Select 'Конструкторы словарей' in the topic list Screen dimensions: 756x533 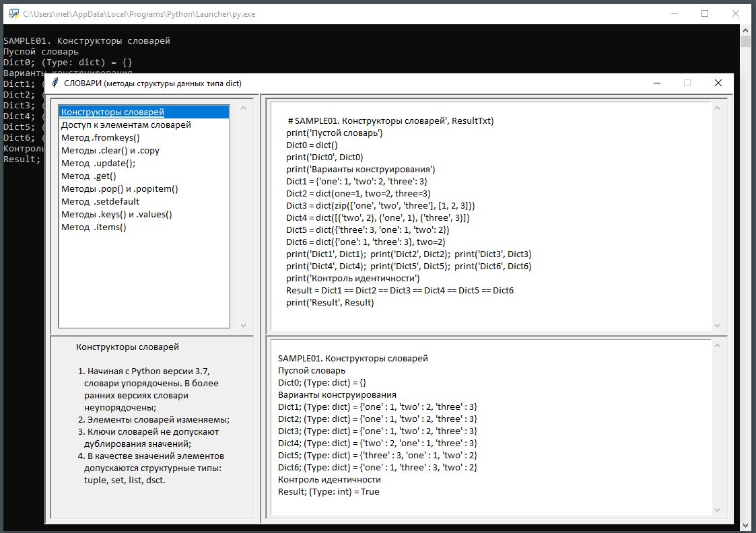coord(112,112)
